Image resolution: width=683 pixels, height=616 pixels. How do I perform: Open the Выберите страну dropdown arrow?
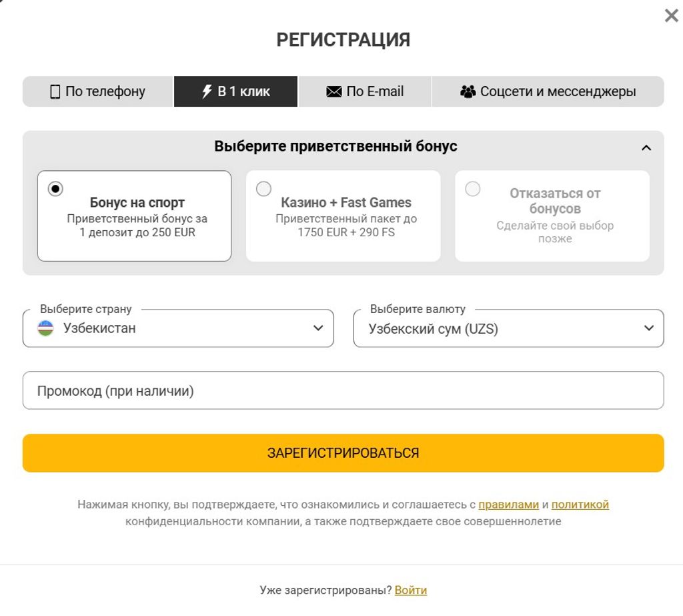pyautogui.click(x=318, y=328)
